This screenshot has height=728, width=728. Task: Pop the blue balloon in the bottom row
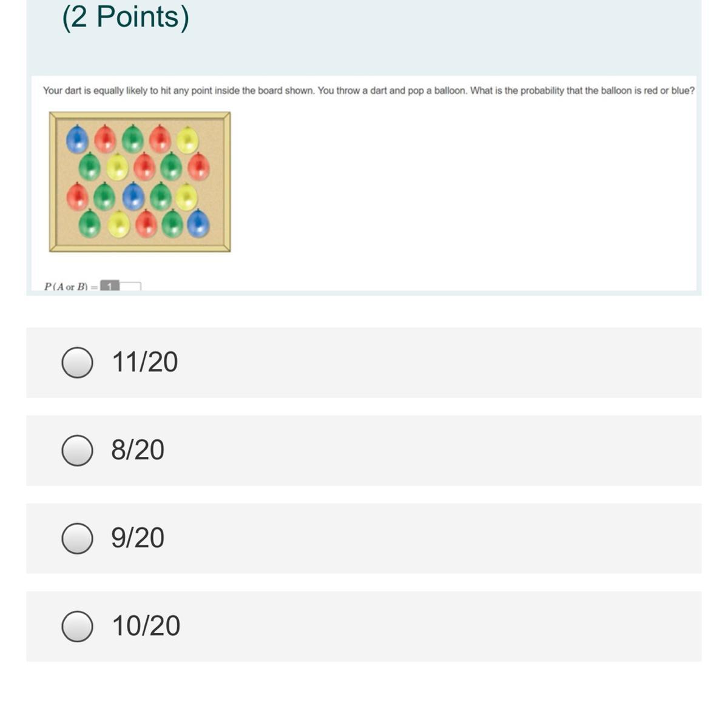coord(198,223)
